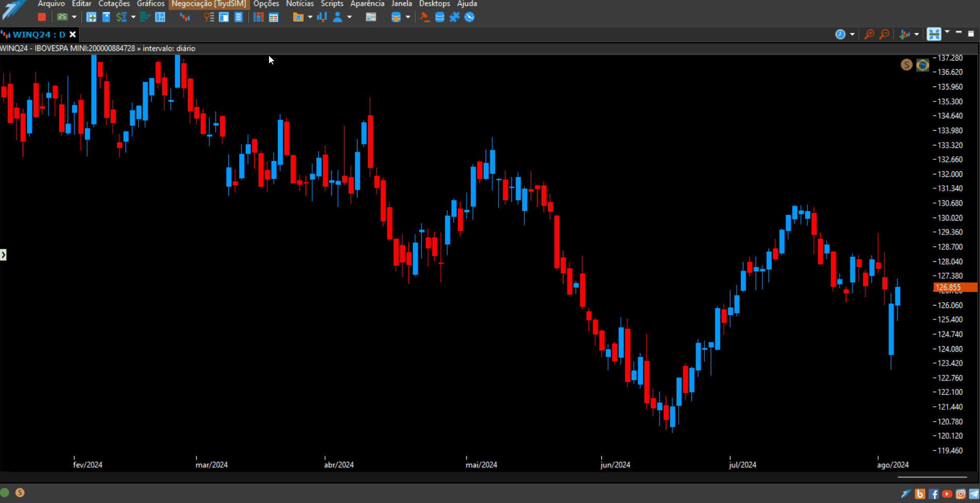The height and width of the screenshot is (503, 980).
Task: Click the orange S coin status bar icon
Action: pyautogui.click(x=20, y=493)
